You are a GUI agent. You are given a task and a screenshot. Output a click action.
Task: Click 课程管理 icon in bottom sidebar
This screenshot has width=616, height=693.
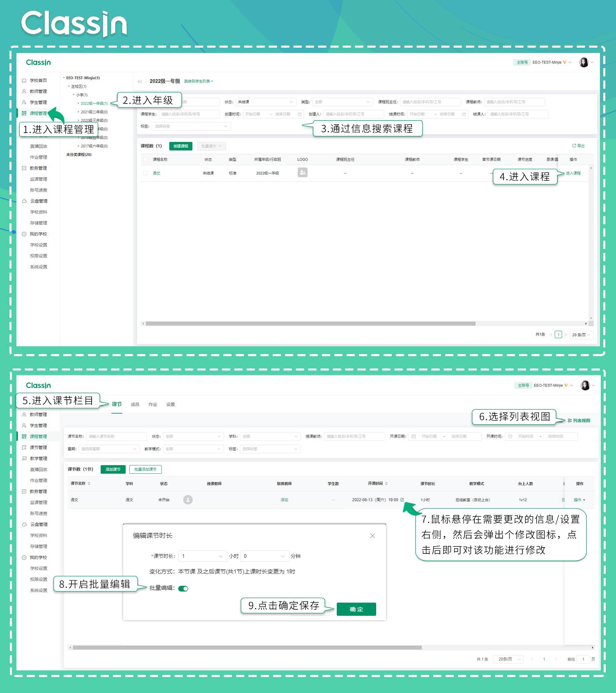24,436
